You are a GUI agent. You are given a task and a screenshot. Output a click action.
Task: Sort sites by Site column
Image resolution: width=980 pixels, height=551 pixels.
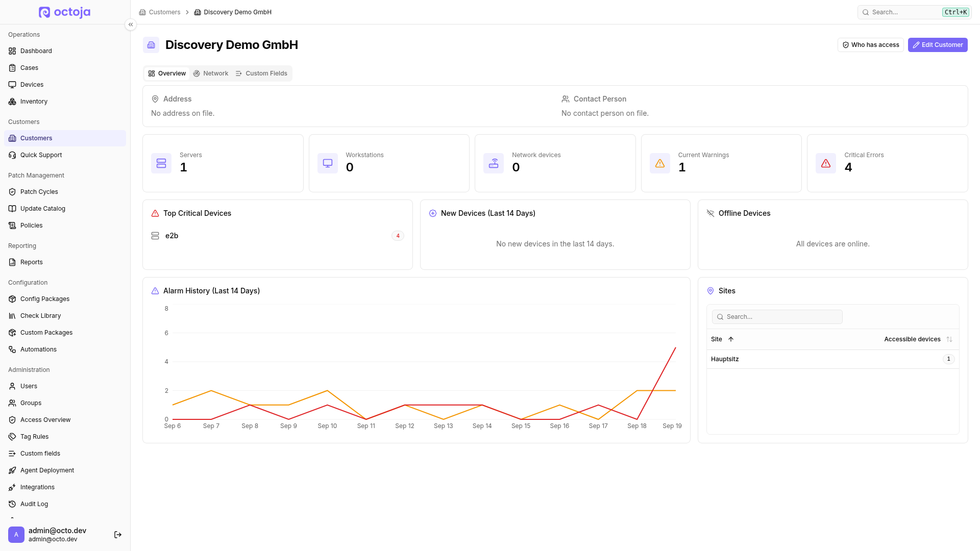coord(722,339)
